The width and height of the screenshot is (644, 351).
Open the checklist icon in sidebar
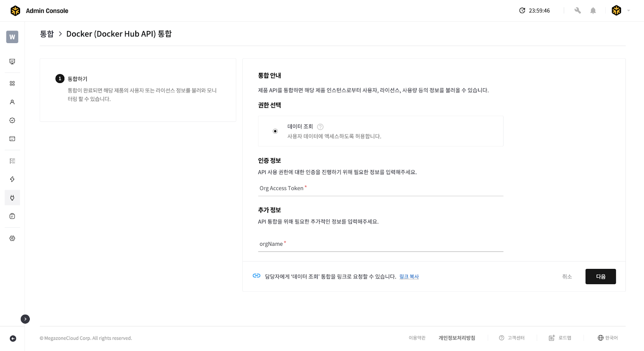(12, 161)
